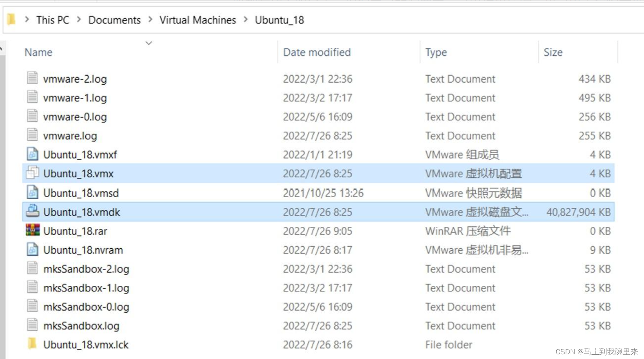Click the type VMware 组成员

click(462, 155)
